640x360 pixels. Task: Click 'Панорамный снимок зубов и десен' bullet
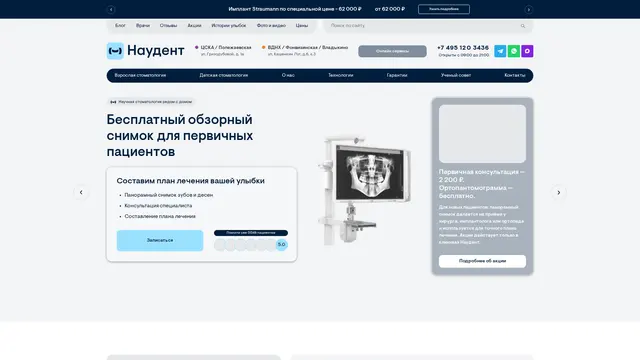tap(169, 195)
